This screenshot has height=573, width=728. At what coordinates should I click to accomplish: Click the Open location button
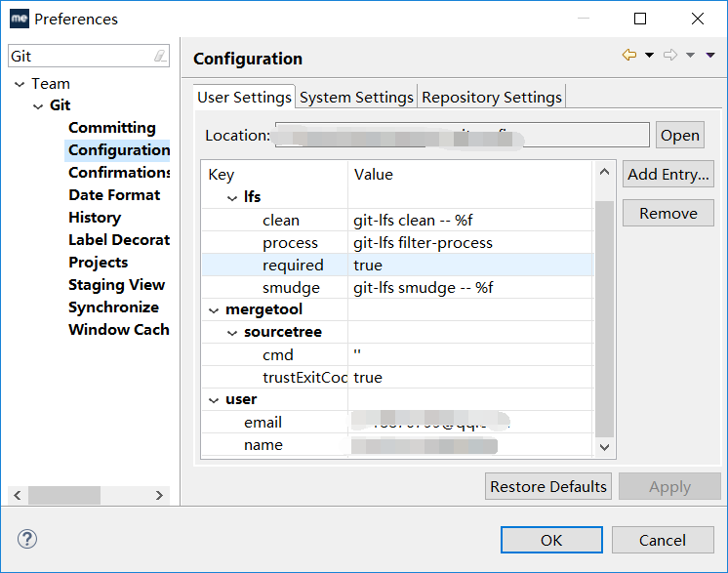679,136
